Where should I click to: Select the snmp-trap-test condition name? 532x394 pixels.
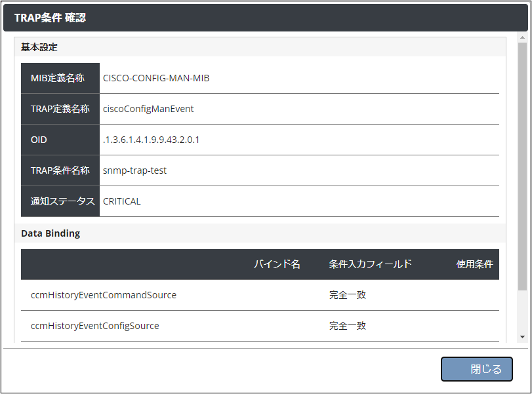[x=134, y=170]
